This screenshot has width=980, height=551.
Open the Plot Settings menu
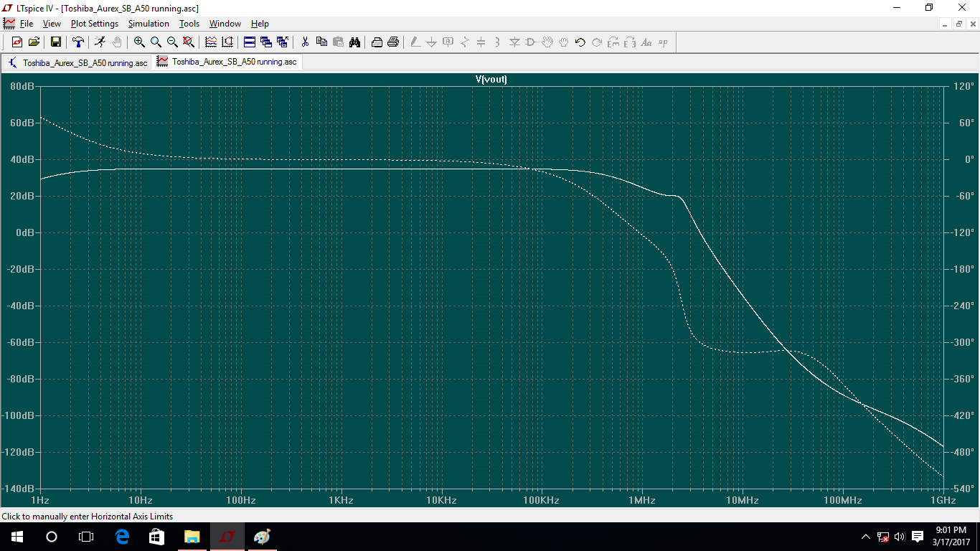[x=94, y=24]
